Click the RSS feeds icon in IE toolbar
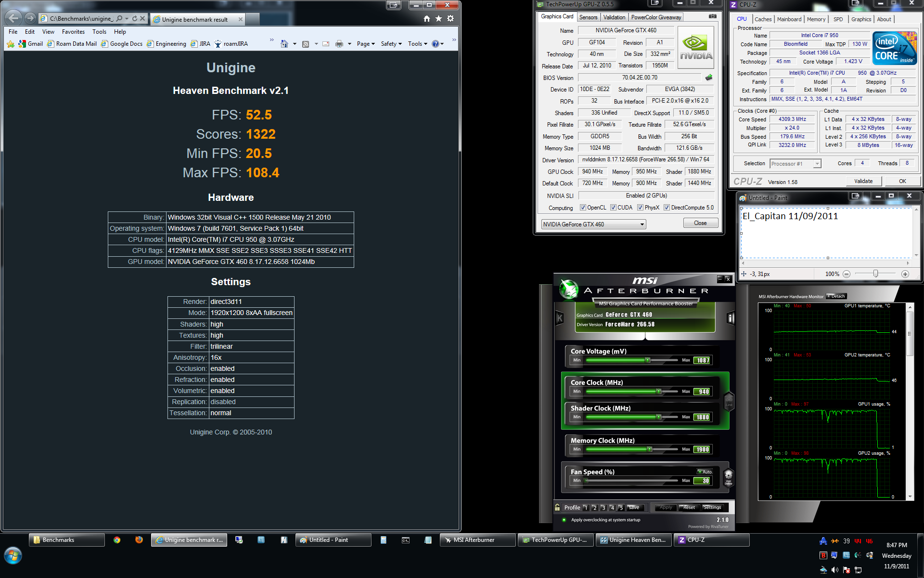Screen dimensions: 924x578 click(x=305, y=44)
